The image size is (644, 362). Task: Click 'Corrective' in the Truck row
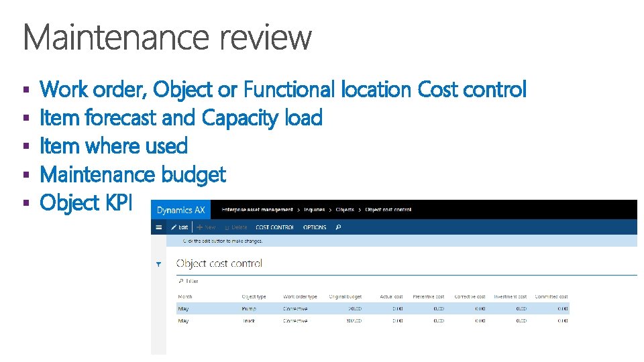tap(295, 321)
